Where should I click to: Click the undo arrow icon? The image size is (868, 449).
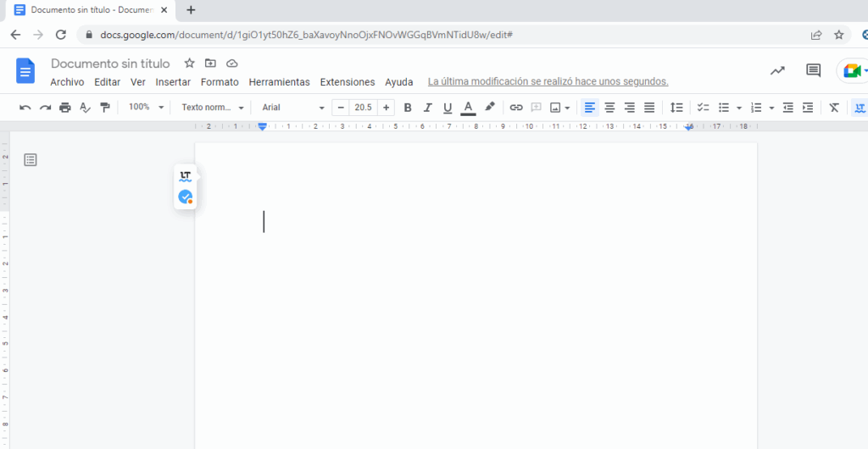click(x=25, y=108)
